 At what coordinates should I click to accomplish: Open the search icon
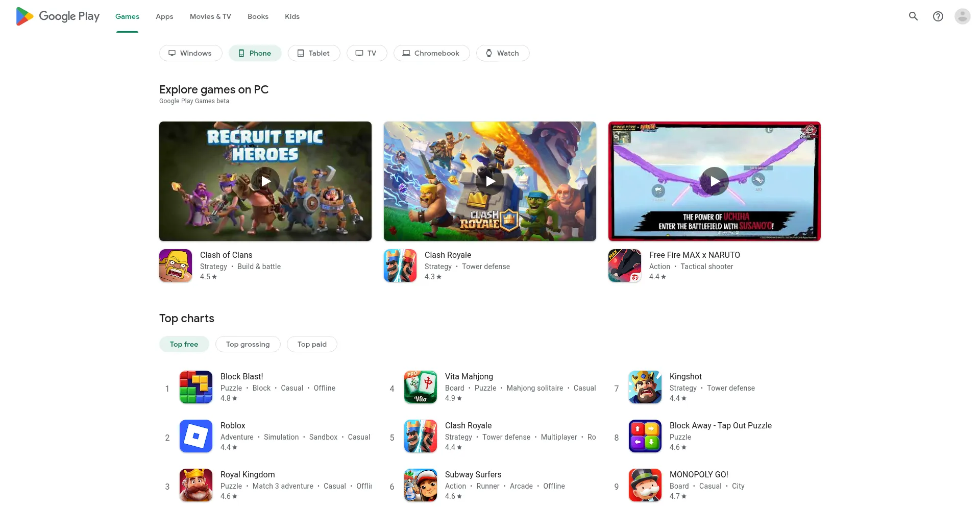pos(913,16)
